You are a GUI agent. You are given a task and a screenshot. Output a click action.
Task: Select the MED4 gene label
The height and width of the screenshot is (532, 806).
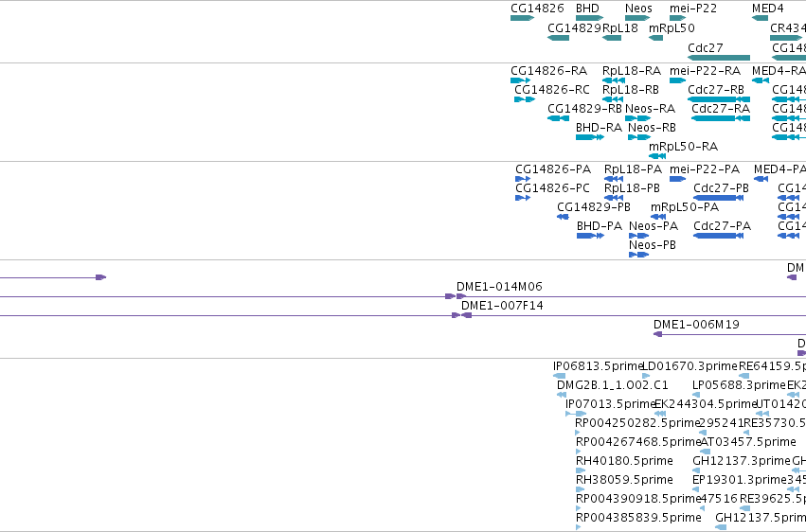pos(767,9)
